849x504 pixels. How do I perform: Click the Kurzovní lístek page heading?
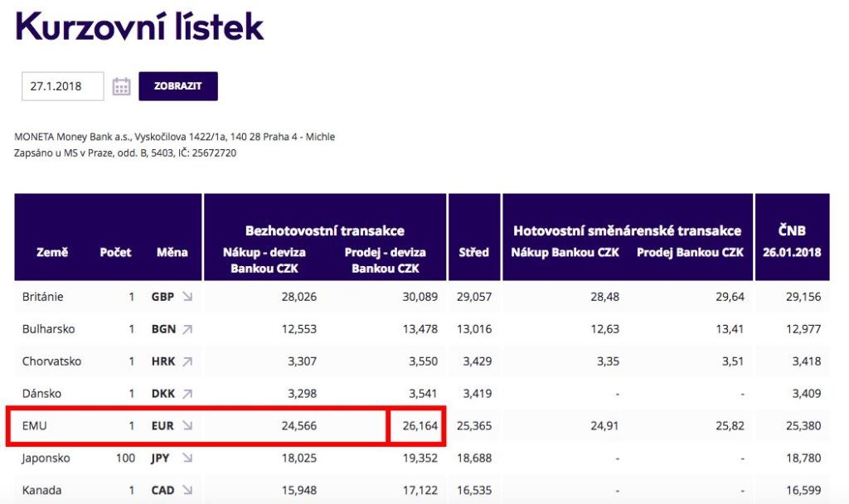(x=141, y=25)
